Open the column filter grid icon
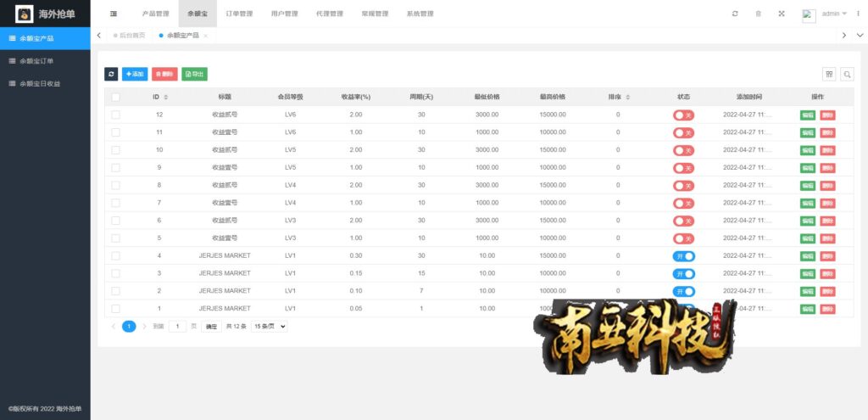This screenshot has height=420, width=868. pyautogui.click(x=829, y=75)
